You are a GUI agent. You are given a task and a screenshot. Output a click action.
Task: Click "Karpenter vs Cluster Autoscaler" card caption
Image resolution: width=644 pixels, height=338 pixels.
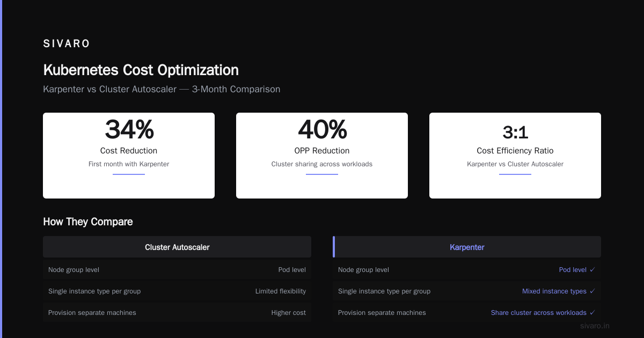(515, 164)
